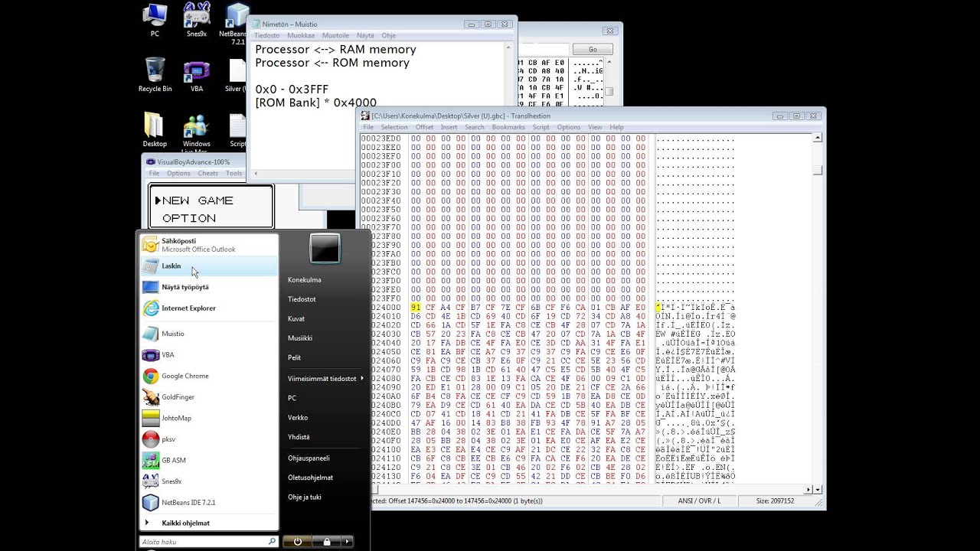Image resolution: width=980 pixels, height=551 pixels.
Task: Open shutdown options arrow next to lock
Action: pos(348,541)
